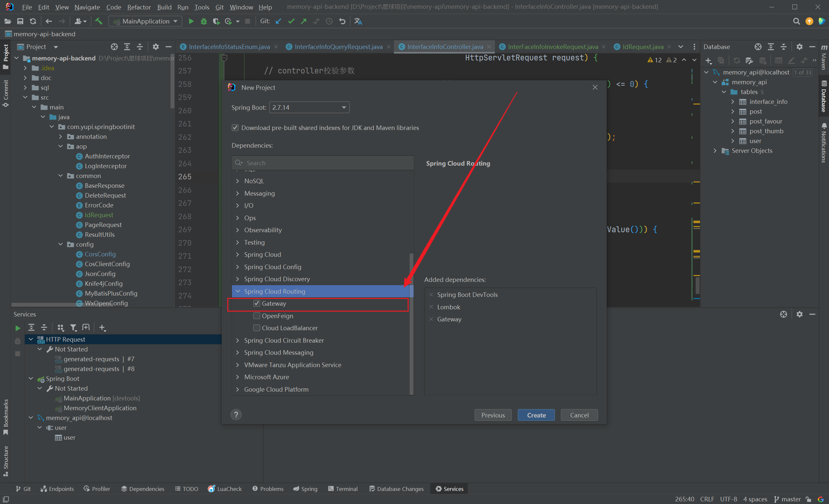Image resolution: width=829 pixels, height=504 pixels.
Task: Open Project panel settings gear
Action: [155, 47]
